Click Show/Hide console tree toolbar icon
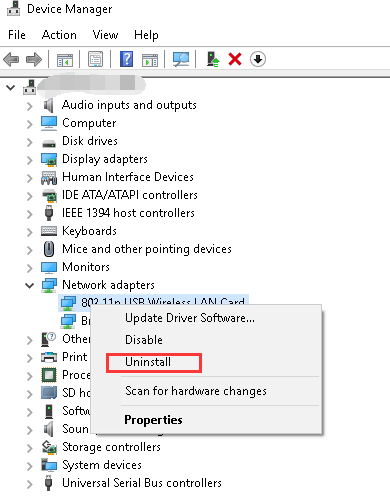Viewport: 390px width, 498px height. point(65,60)
